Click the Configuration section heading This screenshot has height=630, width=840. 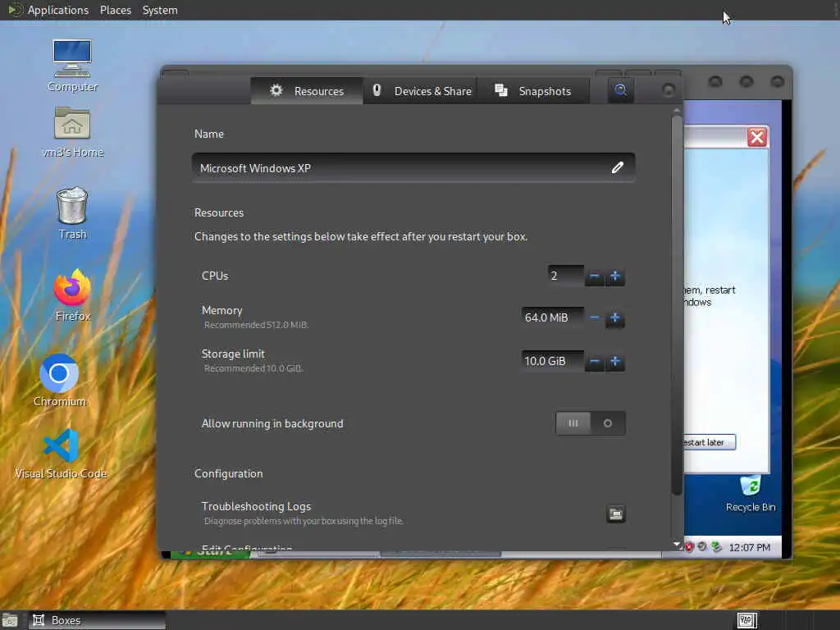[229, 473]
